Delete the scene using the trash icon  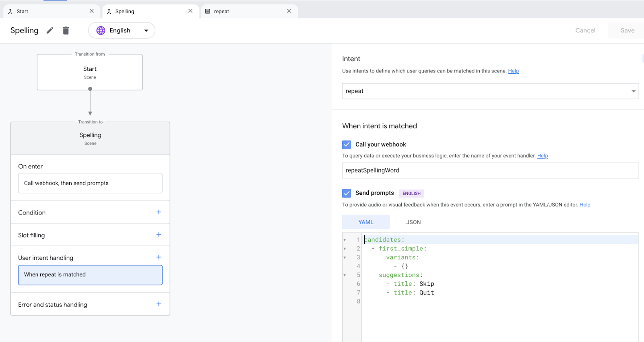(66, 31)
